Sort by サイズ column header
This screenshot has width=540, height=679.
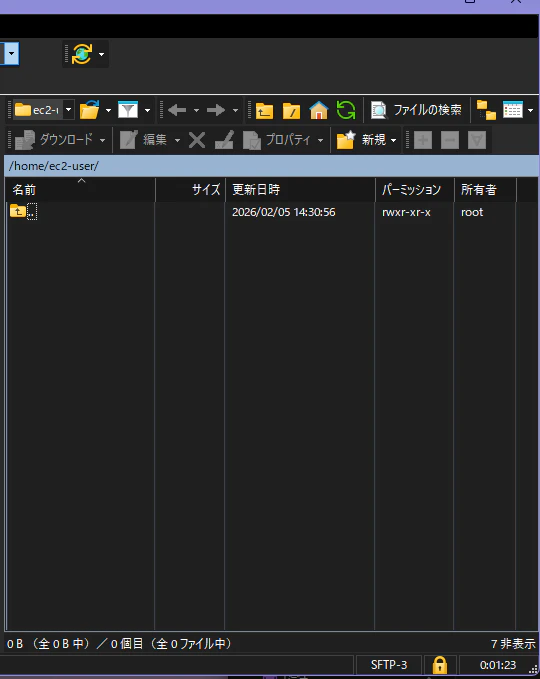pyautogui.click(x=190, y=190)
